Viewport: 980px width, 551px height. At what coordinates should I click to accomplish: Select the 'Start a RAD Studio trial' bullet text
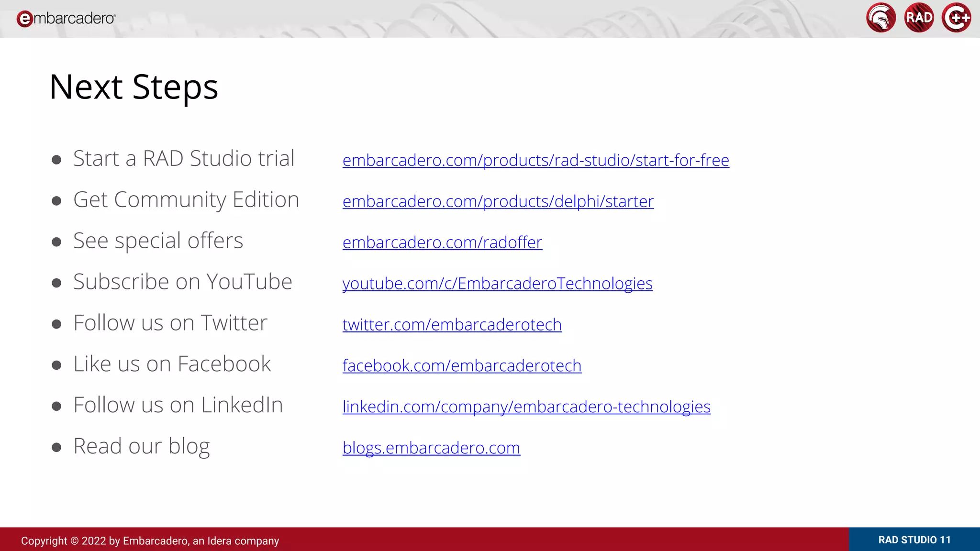click(184, 159)
